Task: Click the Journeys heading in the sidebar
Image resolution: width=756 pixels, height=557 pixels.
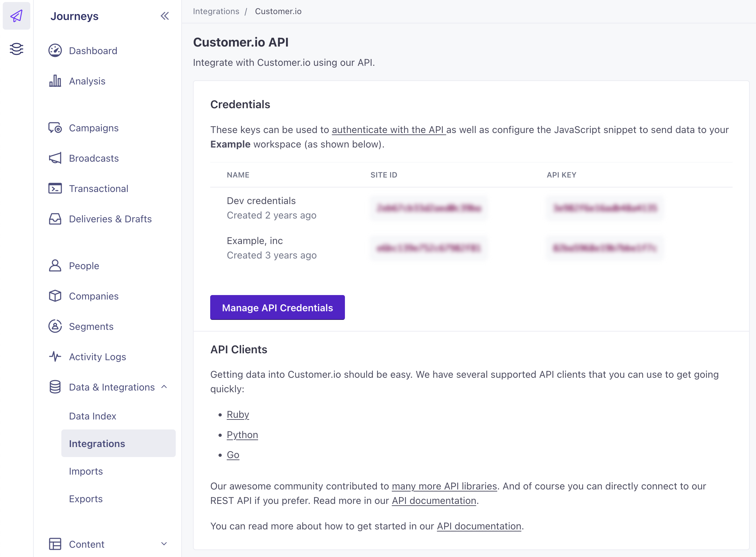Action: click(x=74, y=16)
